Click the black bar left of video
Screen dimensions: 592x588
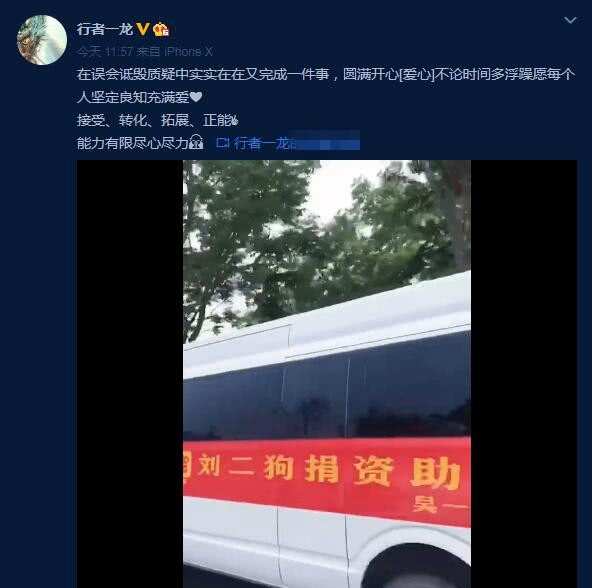pos(130,374)
